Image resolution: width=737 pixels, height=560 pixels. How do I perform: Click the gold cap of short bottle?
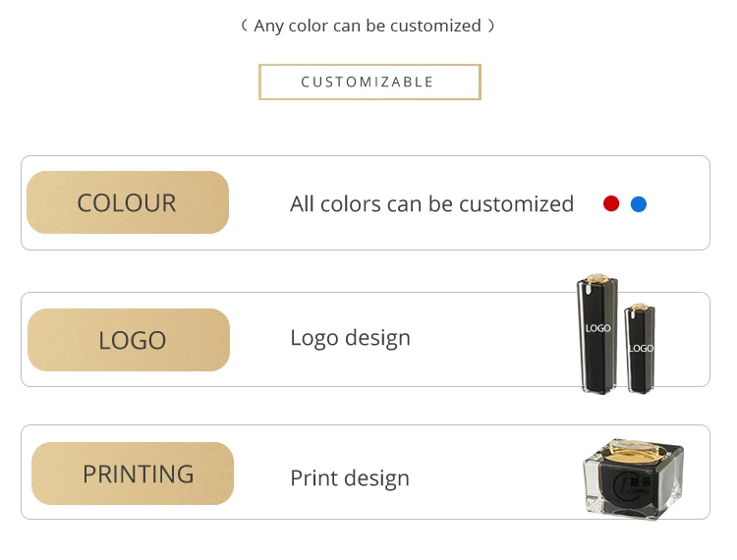tap(640, 308)
